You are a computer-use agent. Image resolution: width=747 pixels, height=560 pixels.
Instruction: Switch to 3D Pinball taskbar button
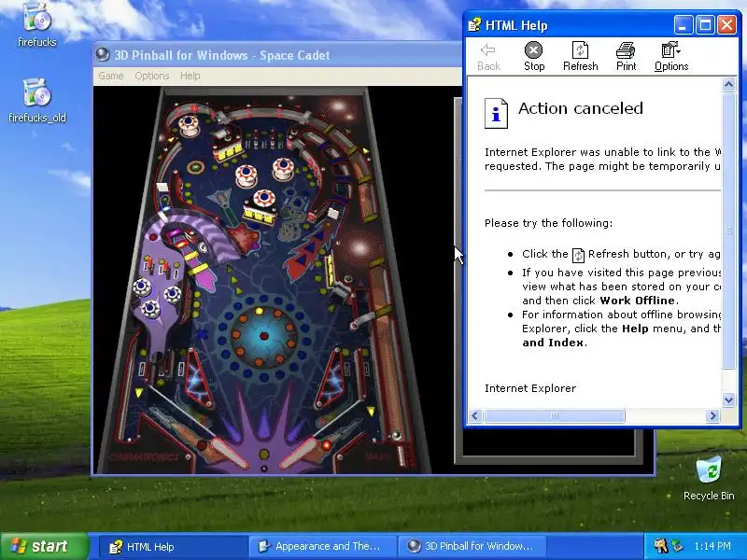coord(472,547)
